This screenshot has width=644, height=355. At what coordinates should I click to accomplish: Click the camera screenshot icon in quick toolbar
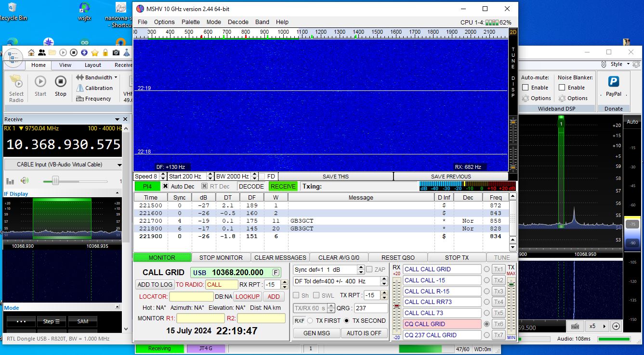(116, 52)
